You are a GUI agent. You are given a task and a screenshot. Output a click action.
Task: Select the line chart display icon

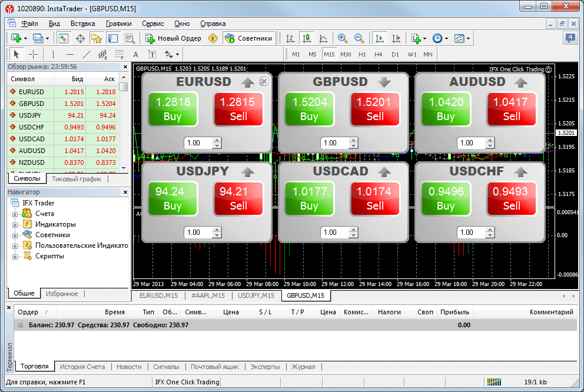coord(323,38)
